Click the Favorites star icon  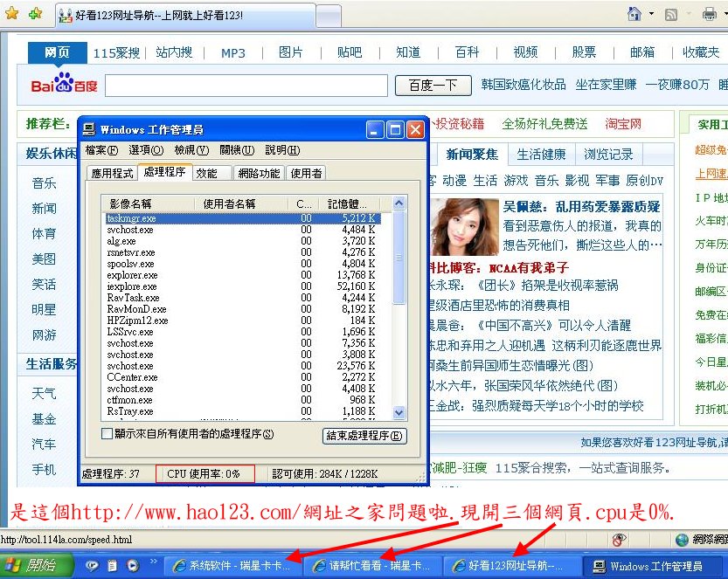[x=11, y=13]
